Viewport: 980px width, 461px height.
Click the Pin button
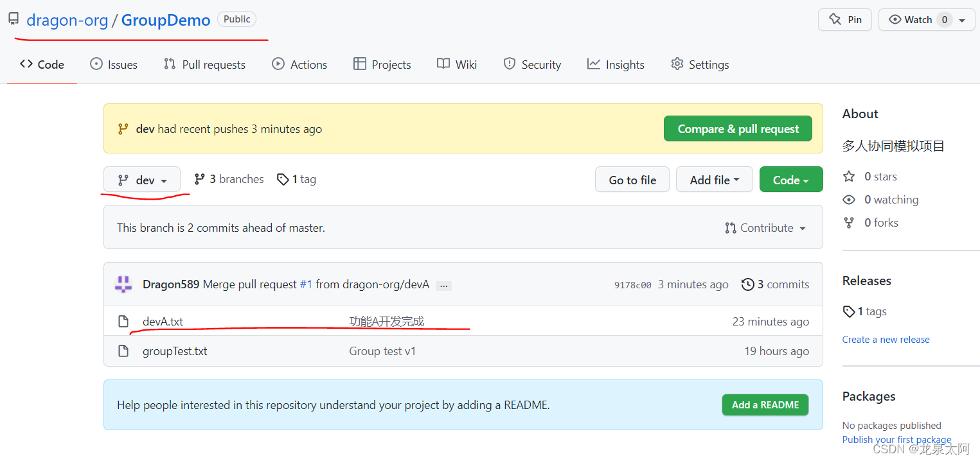[x=845, y=19]
